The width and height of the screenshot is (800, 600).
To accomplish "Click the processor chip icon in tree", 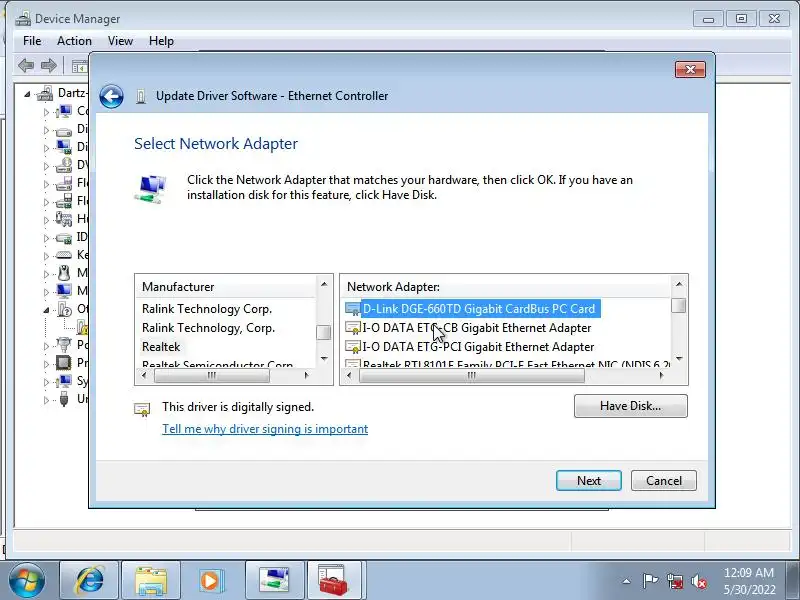I will tap(64, 363).
